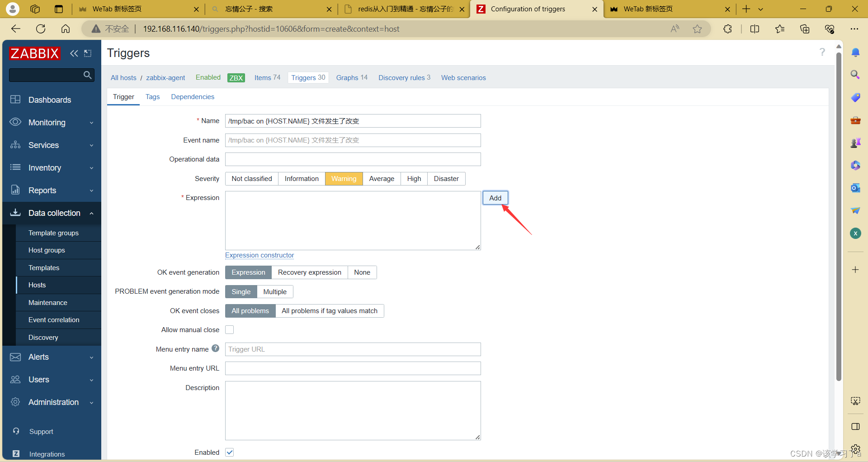
Task: Collapse the Data collection menu
Action: click(x=52, y=213)
